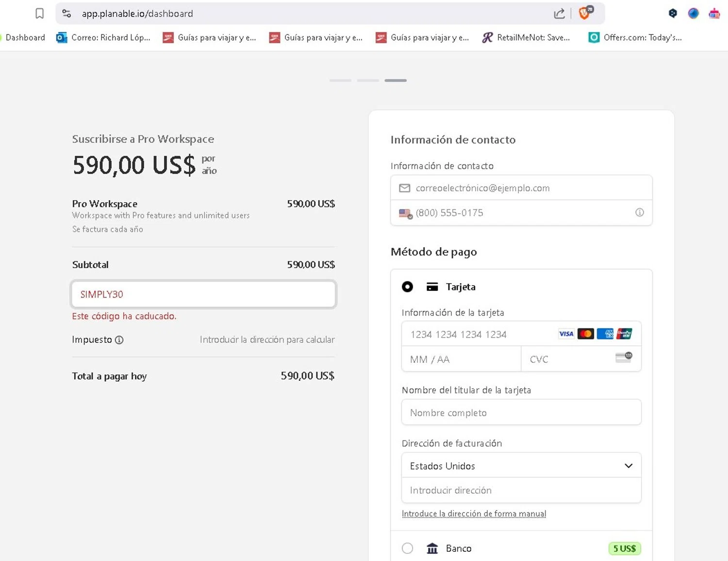This screenshot has height=561, width=728.
Task: Click the Mastercard logo in the card field
Action: (x=586, y=334)
